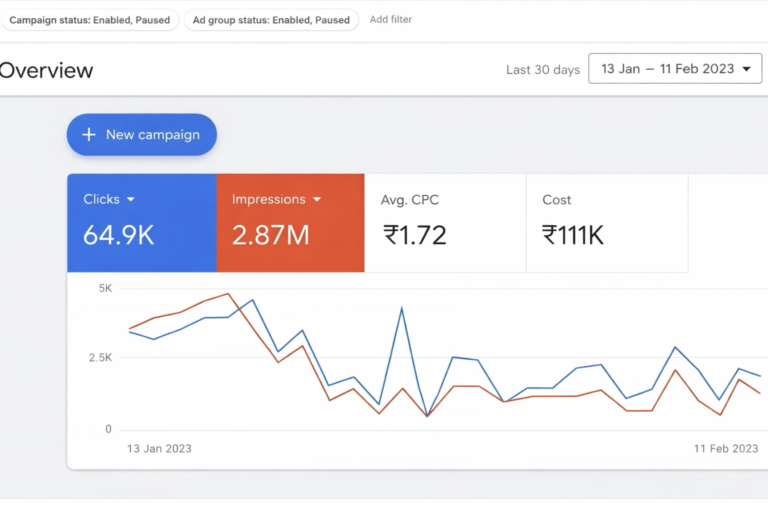Viewport: 768px width, 512px height.
Task: Click the 2.87M impressions value
Action: [270, 235]
